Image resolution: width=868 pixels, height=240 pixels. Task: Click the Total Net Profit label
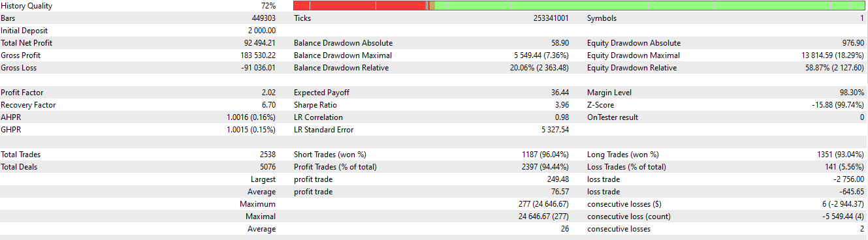tap(27, 43)
